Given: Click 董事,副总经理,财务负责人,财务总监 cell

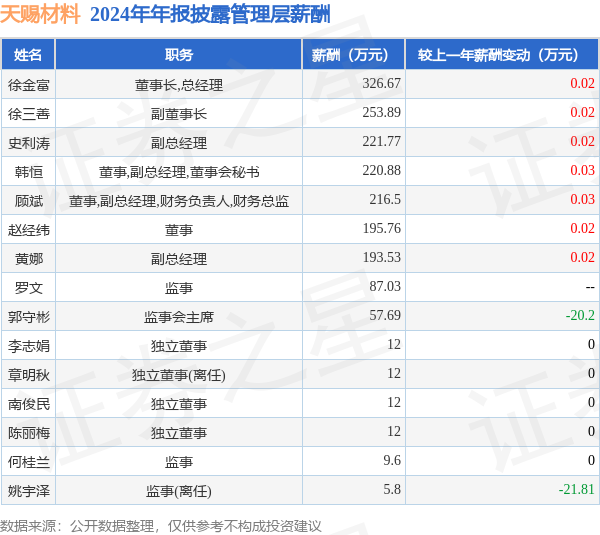Looking at the screenshot, I should (179, 201).
